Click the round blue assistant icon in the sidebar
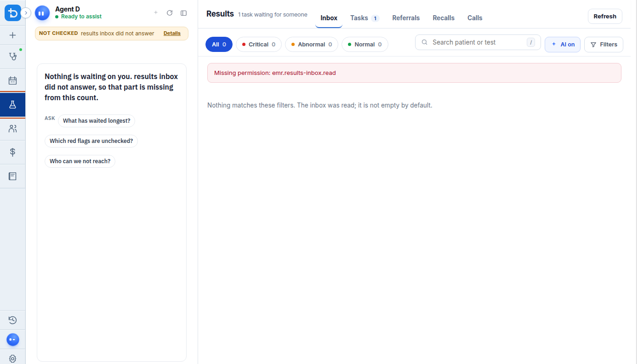The width and height of the screenshot is (638, 364). pyautogui.click(x=12, y=340)
